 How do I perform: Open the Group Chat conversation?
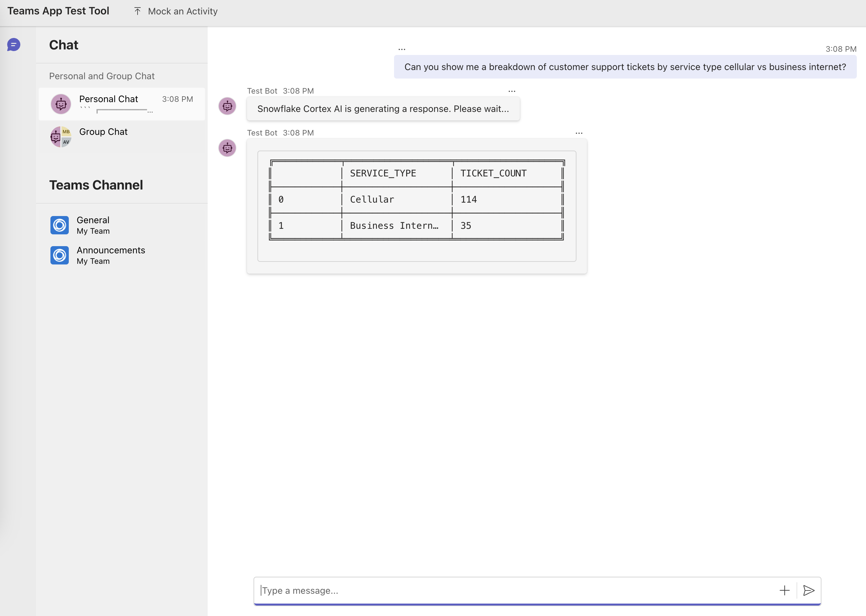[x=103, y=132]
